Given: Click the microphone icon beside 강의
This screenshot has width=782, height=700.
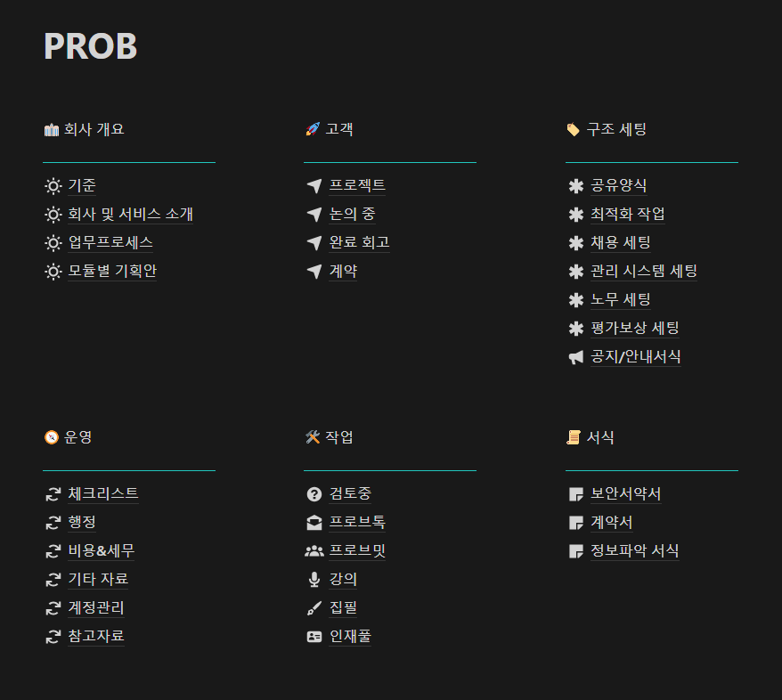Looking at the screenshot, I should pos(315,579).
